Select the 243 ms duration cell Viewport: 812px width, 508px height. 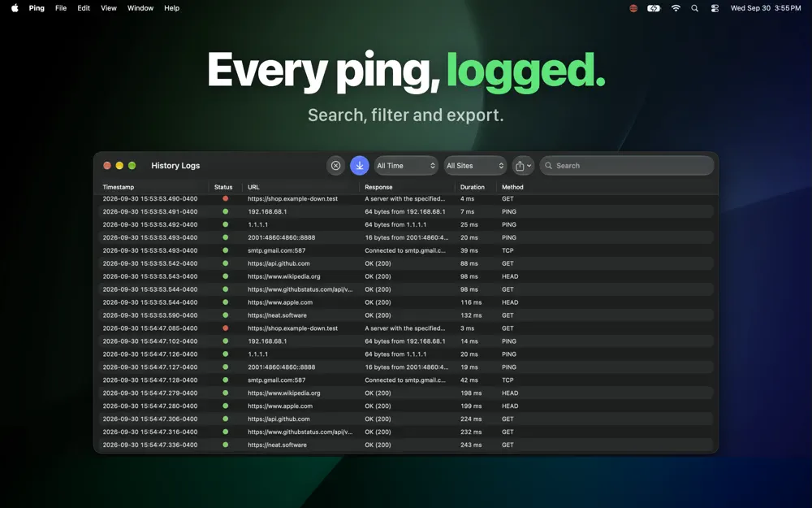click(471, 445)
